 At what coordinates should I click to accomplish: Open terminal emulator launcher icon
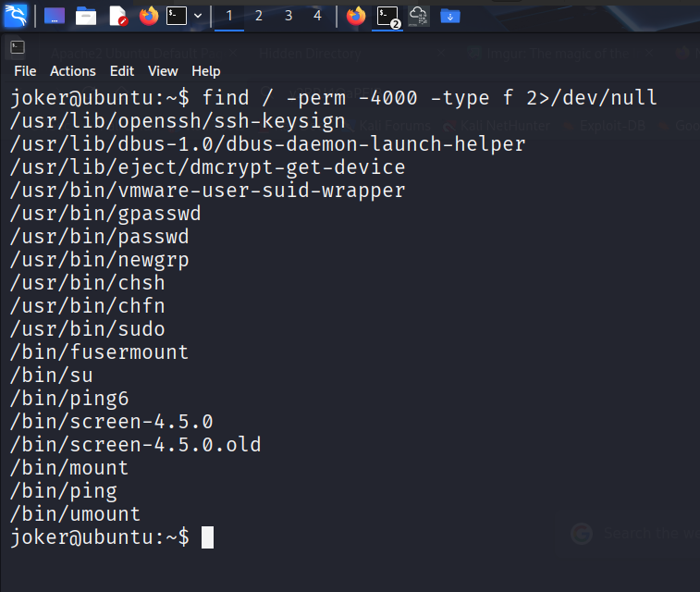177,16
